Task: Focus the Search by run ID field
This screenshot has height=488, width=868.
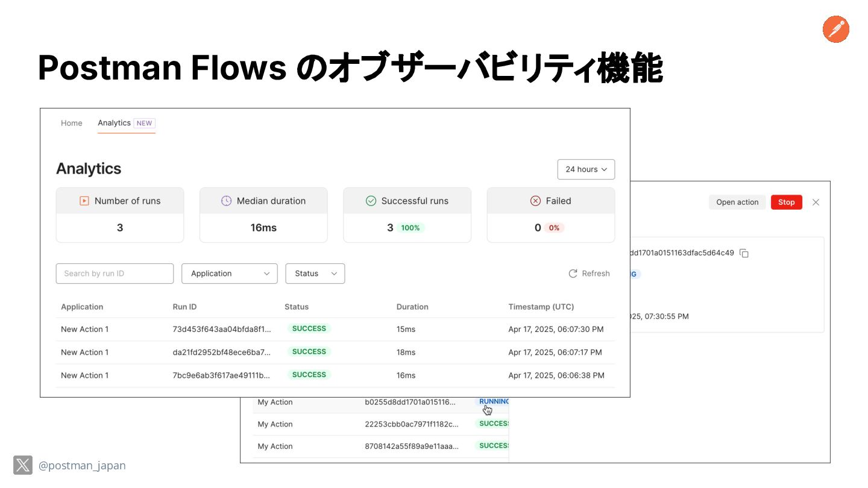Action: (x=115, y=274)
